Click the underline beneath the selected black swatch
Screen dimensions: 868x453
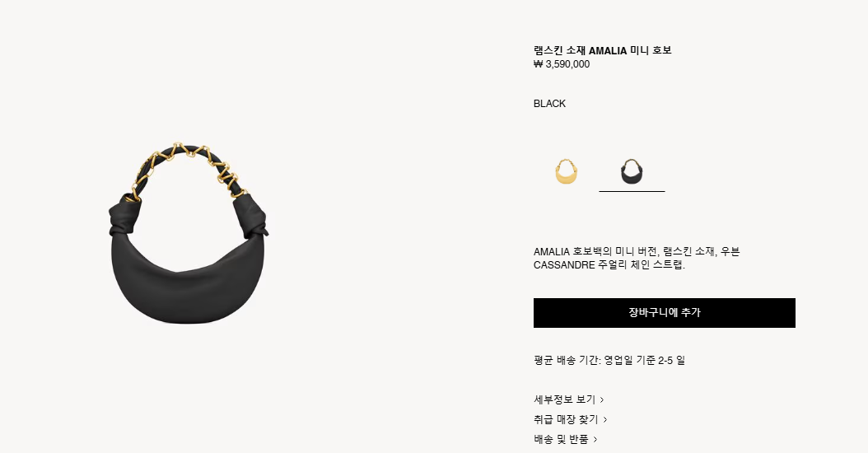(x=632, y=191)
